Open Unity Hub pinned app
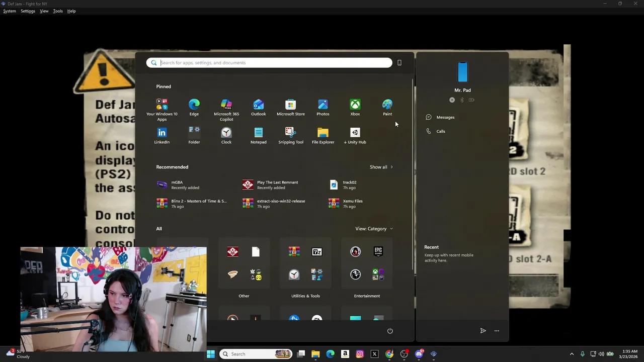This screenshot has height=362, width=644. pyautogui.click(x=355, y=136)
